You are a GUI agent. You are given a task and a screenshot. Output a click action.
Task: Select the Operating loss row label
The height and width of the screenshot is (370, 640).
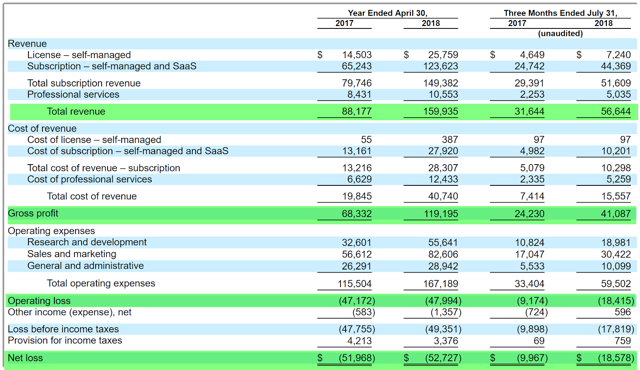39,301
